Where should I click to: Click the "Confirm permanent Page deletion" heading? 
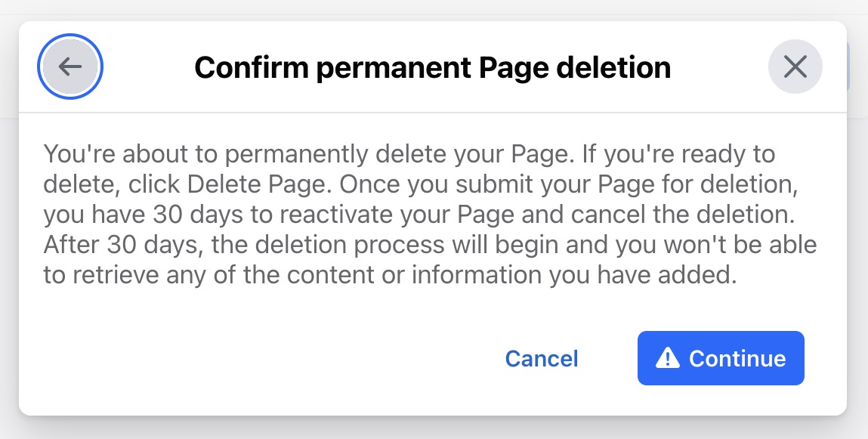pos(432,67)
